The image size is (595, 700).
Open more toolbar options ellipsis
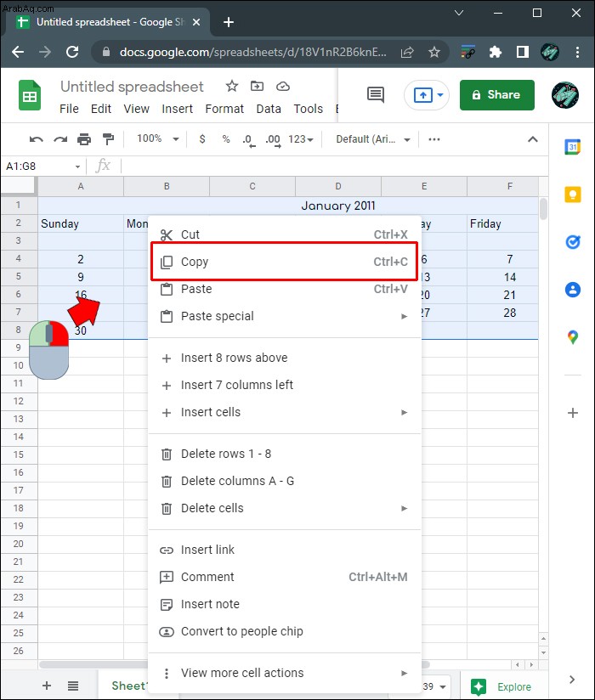coord(434,139)
